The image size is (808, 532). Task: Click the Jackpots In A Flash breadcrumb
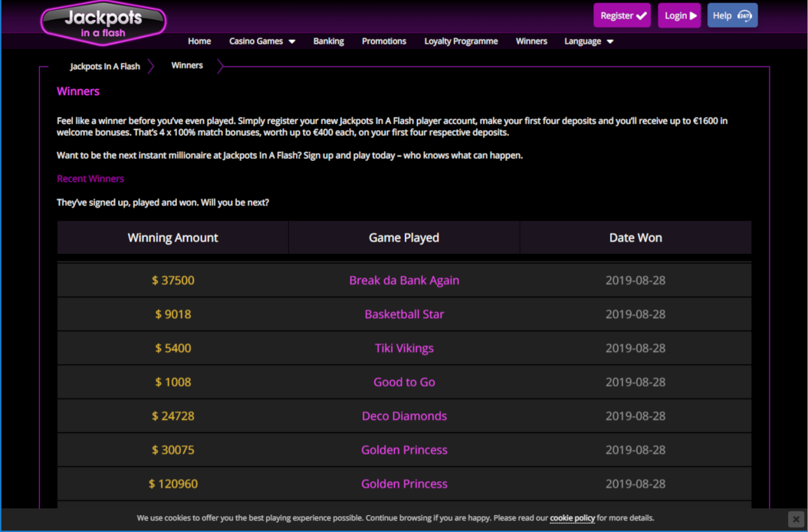click(105, 67)
